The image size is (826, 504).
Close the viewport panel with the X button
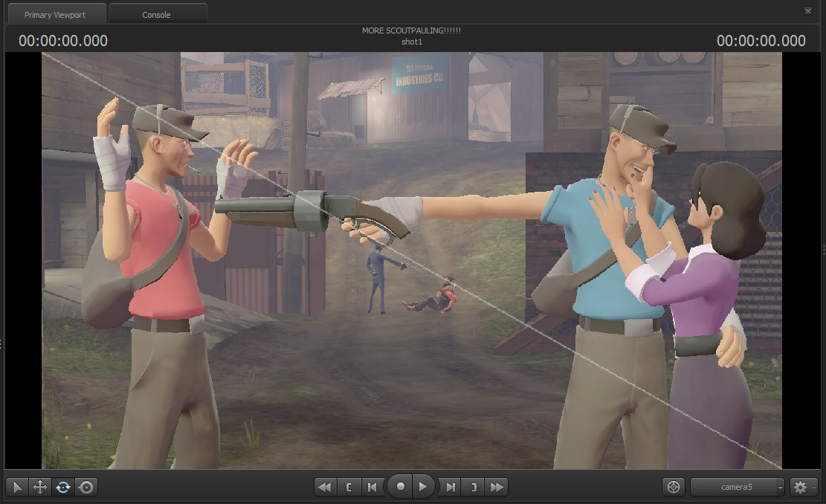click(x=807, y=11)
